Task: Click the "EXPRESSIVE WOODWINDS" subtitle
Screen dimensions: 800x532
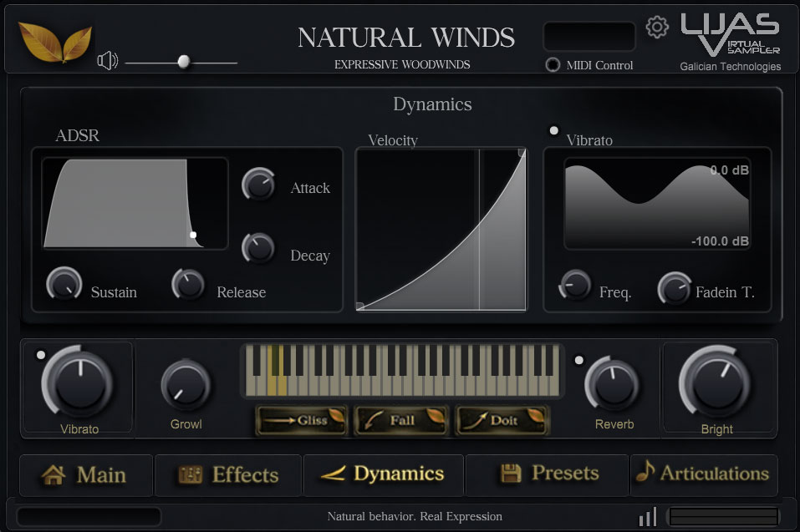Action: pyautogui.click(x=402, y=64)
